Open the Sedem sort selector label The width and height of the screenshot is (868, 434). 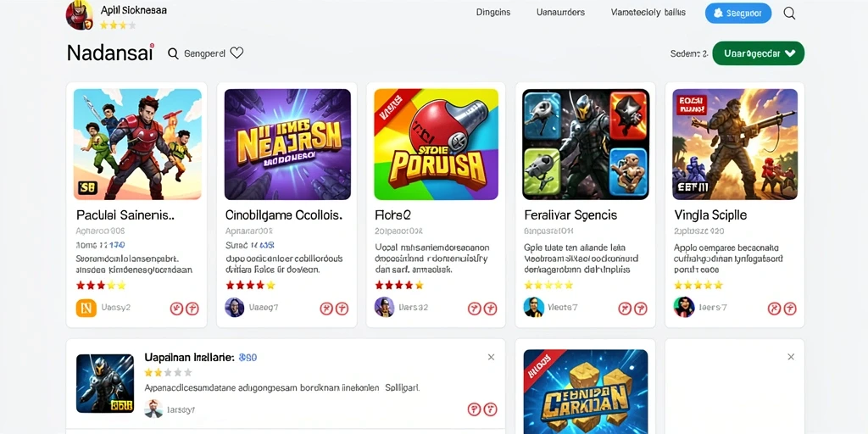click(689, 53)
